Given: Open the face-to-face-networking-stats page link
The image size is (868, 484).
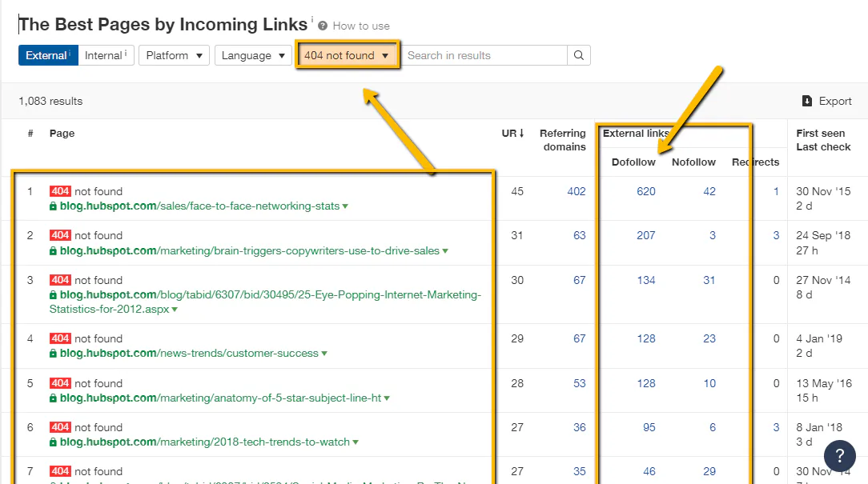Looking at the screenshot, I should pyautogui.click(x=199, y=206).
